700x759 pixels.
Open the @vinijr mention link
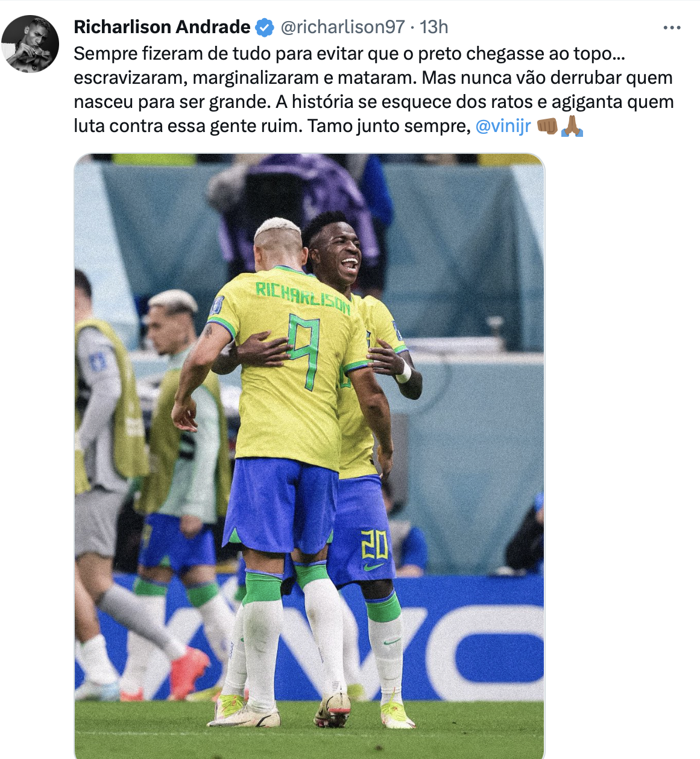click(x=503, y=126)
